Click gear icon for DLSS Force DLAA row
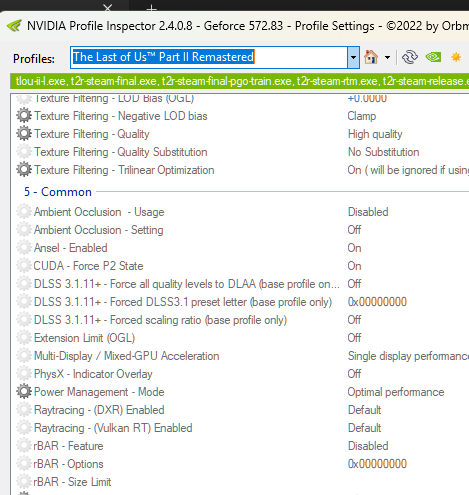Image resolution: width=469 pixels, height=495 pixels. click(x=24, y=284)
